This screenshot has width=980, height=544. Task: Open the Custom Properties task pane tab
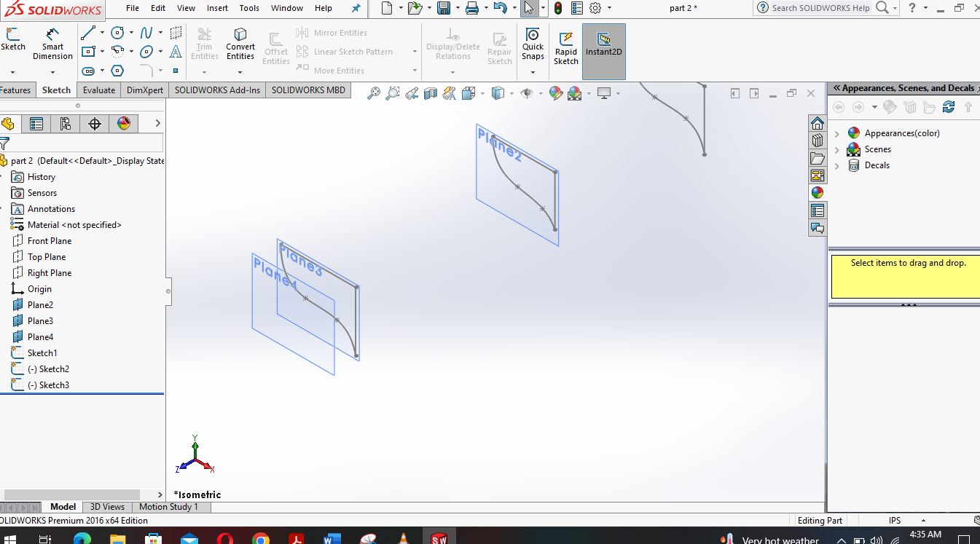point(818,210)
